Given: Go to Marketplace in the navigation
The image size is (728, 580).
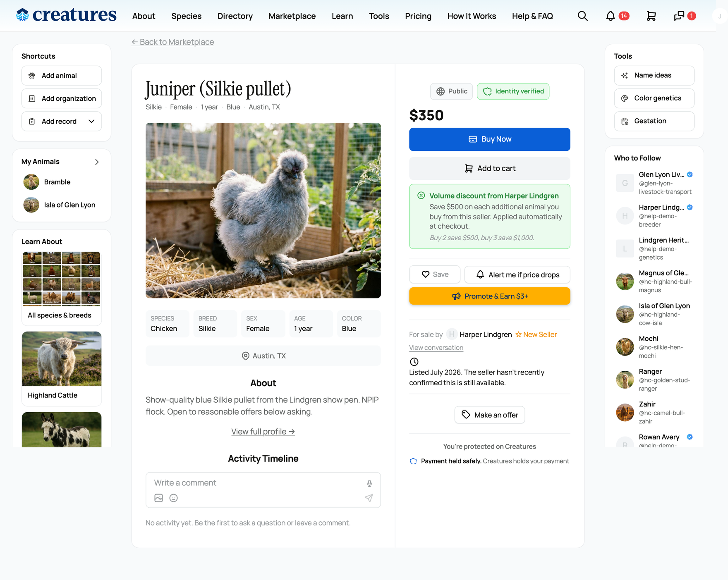Looking at the screenshot, I should pyautogui.click(x=292, y=16).
